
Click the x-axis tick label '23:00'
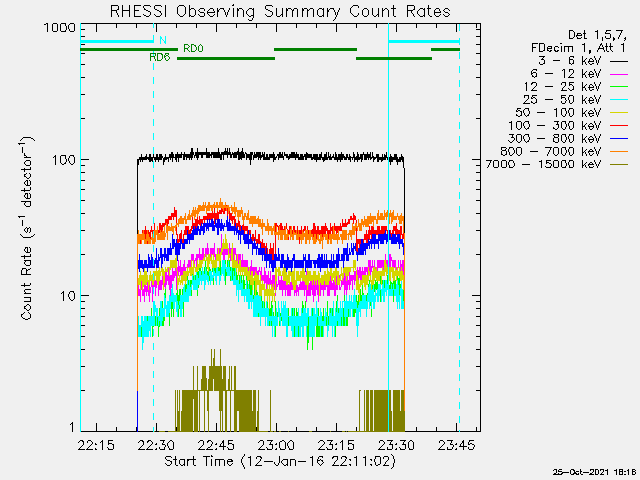(x=276, y=445)
